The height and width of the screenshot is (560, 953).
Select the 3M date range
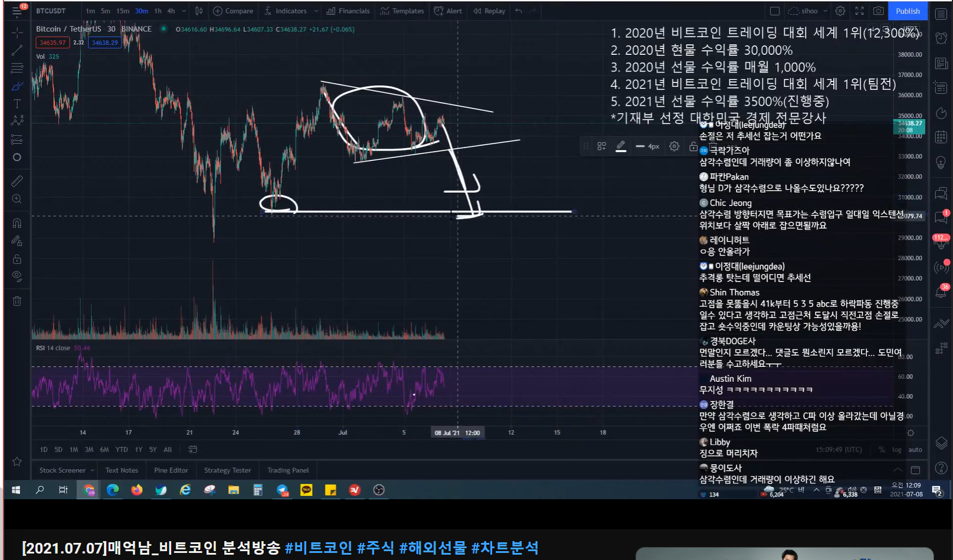point(89,450)
